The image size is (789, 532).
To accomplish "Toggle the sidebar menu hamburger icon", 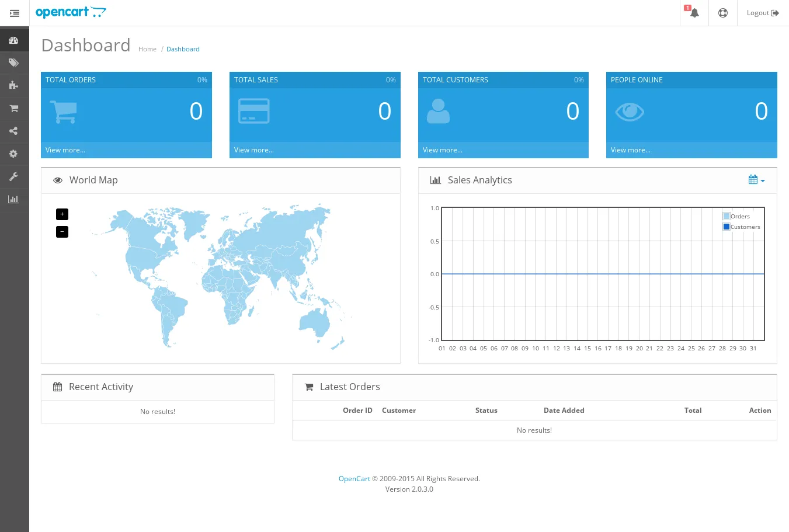I will [x=15, y=13].
